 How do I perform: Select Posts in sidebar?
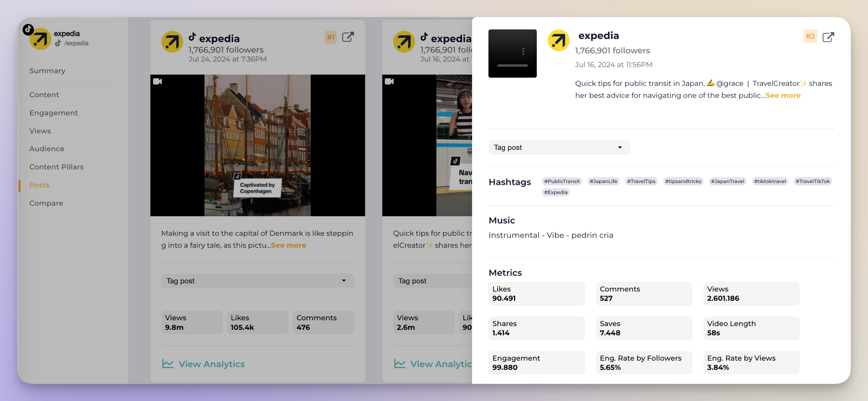point(39,185)
